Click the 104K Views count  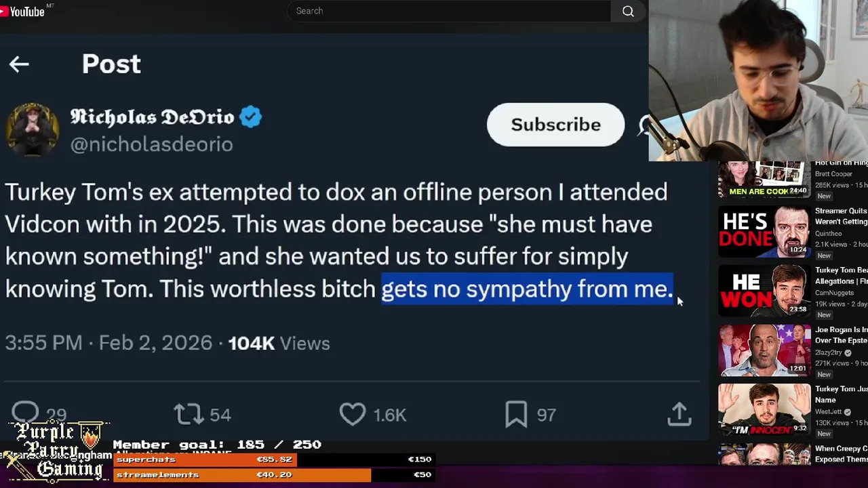click(x=279, y=343)
